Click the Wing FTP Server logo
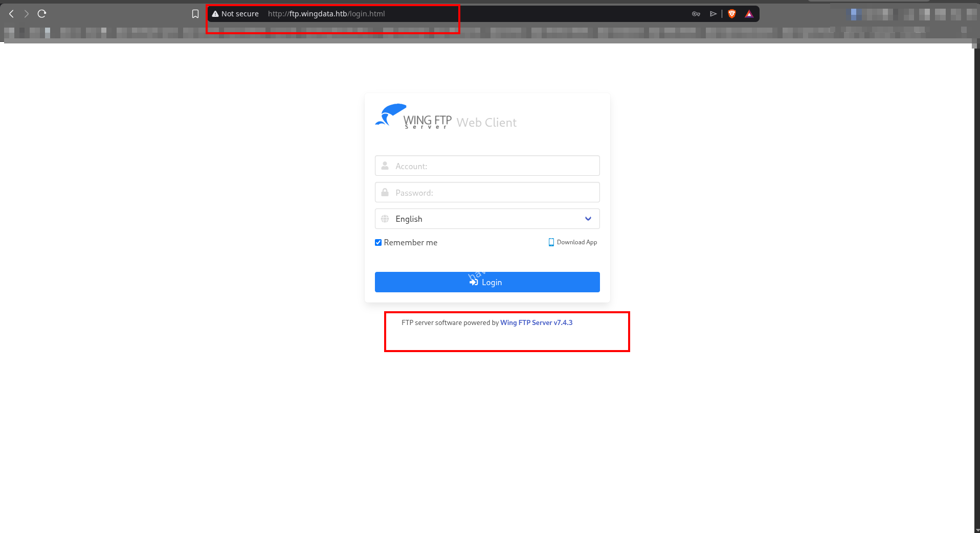 pyautogui.click(x=413, y=117)
